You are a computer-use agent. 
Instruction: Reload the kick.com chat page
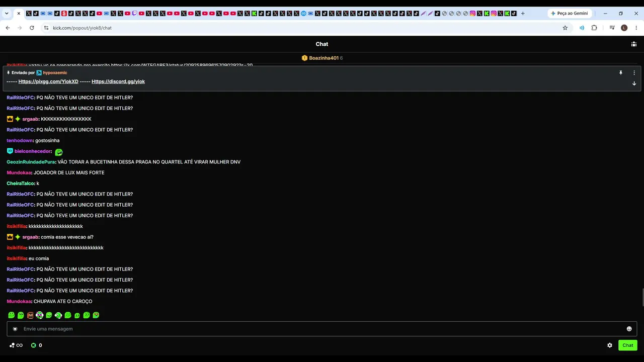point(32,28)
